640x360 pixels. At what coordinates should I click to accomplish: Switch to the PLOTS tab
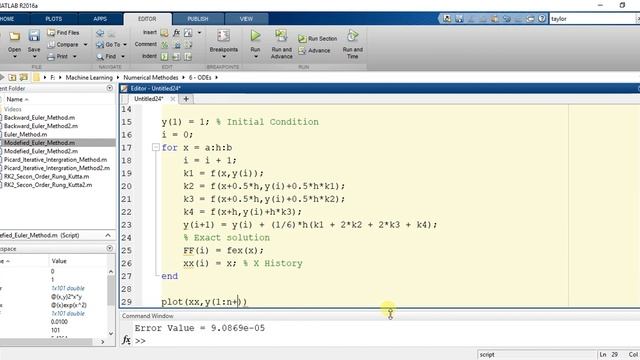[x=54, y=19]
